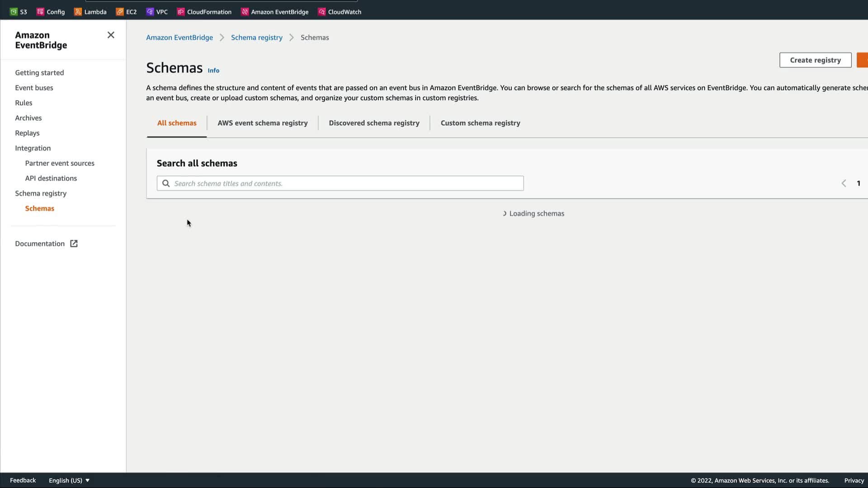
Task: Switch to Discovered schema registry tab
Action: tap(374, 123)
